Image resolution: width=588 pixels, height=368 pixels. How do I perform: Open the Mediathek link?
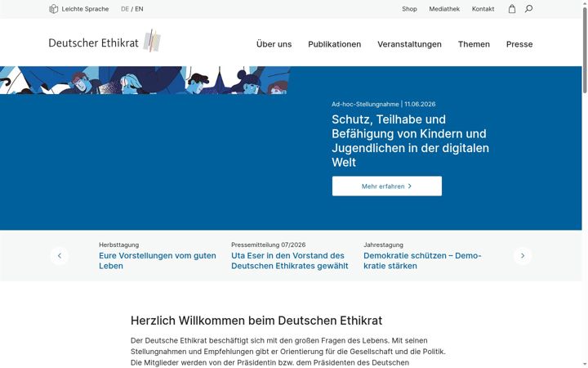(444, 9)
